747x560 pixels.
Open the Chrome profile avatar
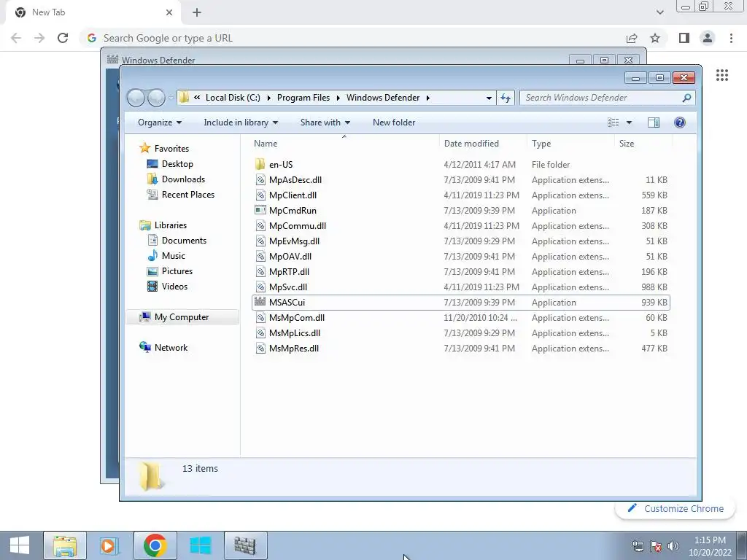point(708,38)
